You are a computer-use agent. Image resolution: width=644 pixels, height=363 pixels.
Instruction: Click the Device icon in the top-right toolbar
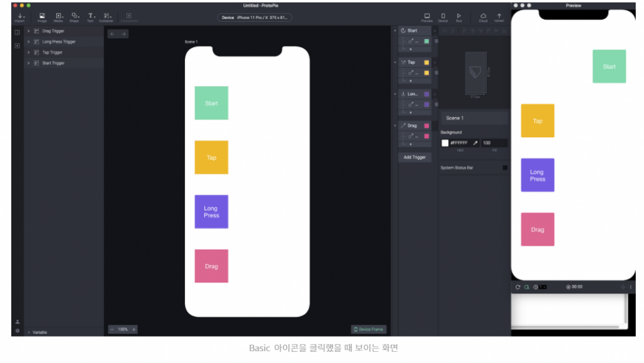443,17
